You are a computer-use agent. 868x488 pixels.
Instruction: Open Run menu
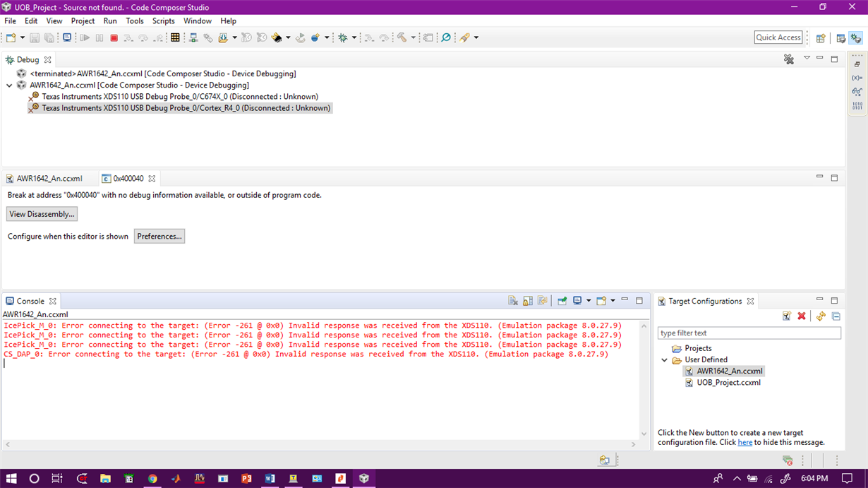click(x=110, y=21)
